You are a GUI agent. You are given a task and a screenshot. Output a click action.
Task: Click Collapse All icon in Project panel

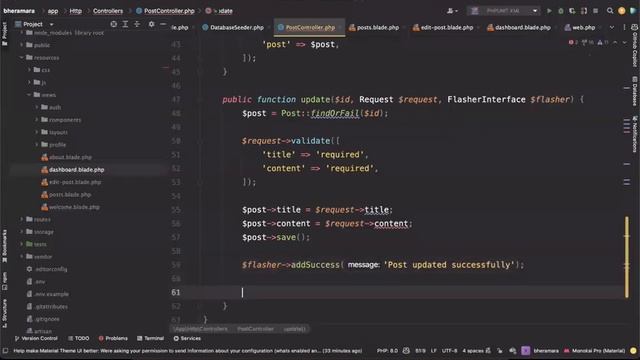click(x=137, y=24)
